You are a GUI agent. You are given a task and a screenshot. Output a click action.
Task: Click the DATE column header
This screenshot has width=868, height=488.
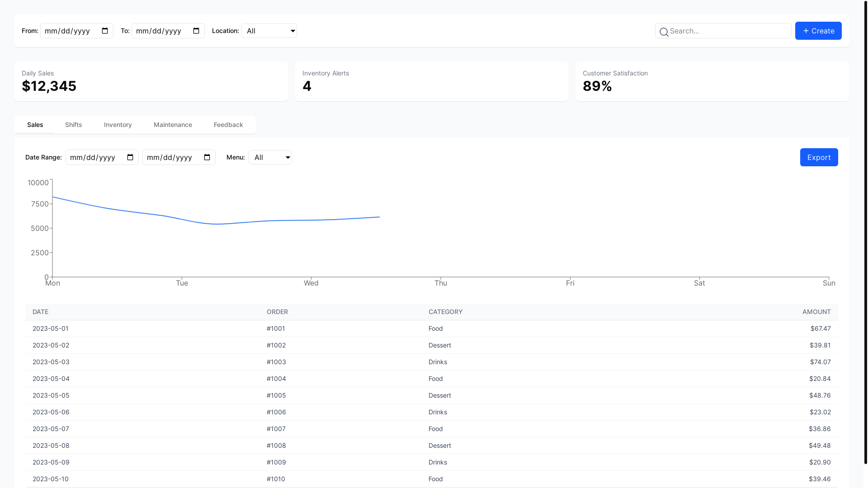pyautogui.click(x=40, y=312)
